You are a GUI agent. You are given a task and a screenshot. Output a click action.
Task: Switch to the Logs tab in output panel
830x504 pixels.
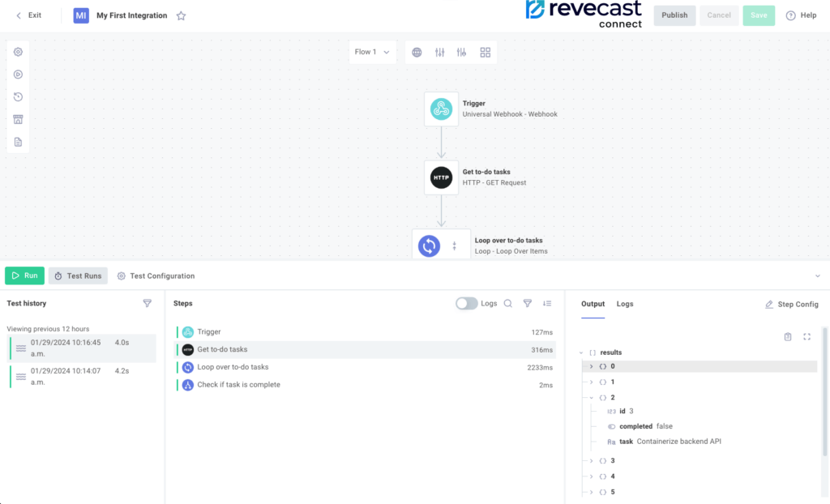[x=625, y=304]
